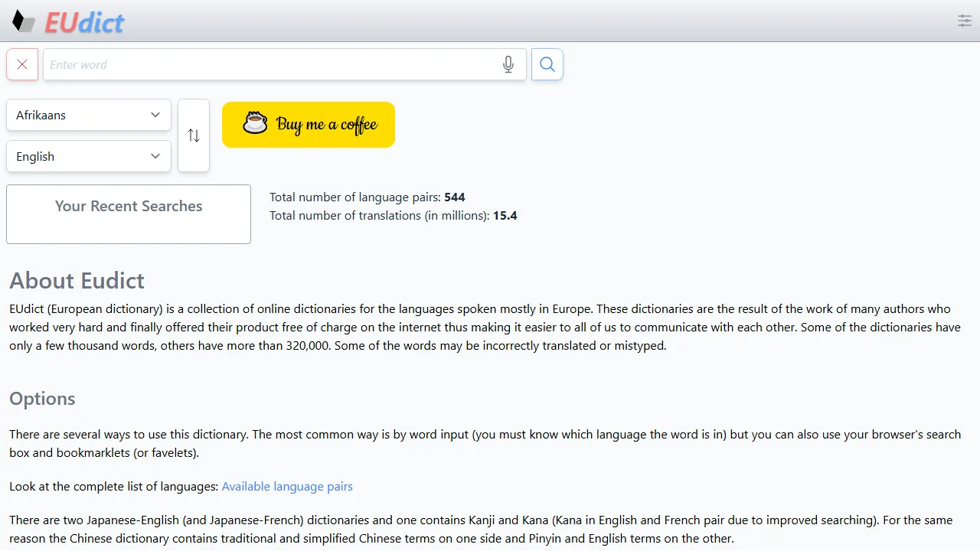The height and width of the screenshot is (551, 980).
Task: Click the magnifying glass search icon
Action: (x=547, y=64)
